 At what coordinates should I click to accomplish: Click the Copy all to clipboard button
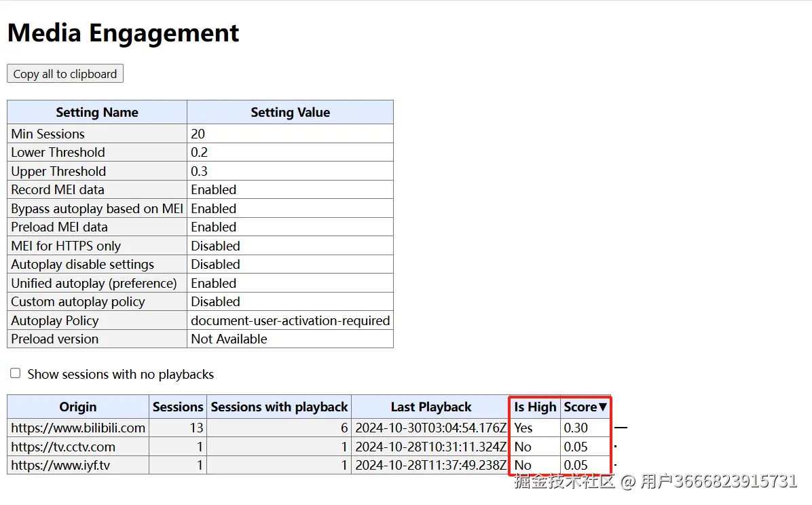point(65,73)
